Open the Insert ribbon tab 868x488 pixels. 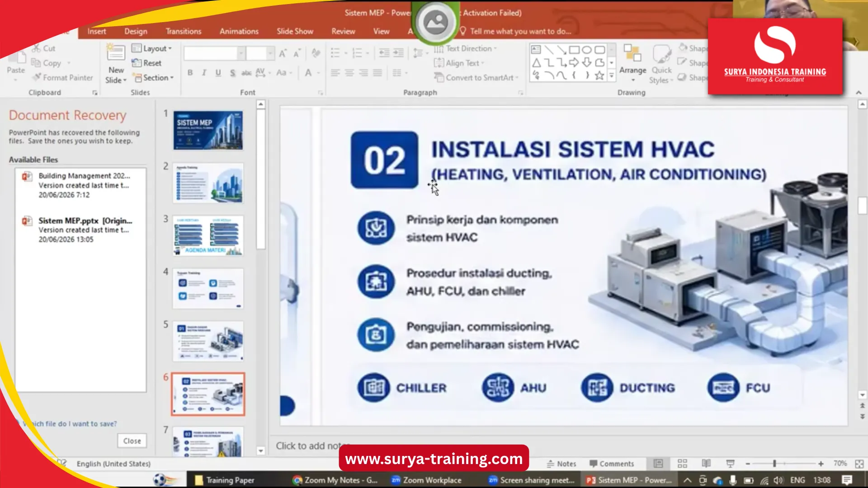pos(97,31)
